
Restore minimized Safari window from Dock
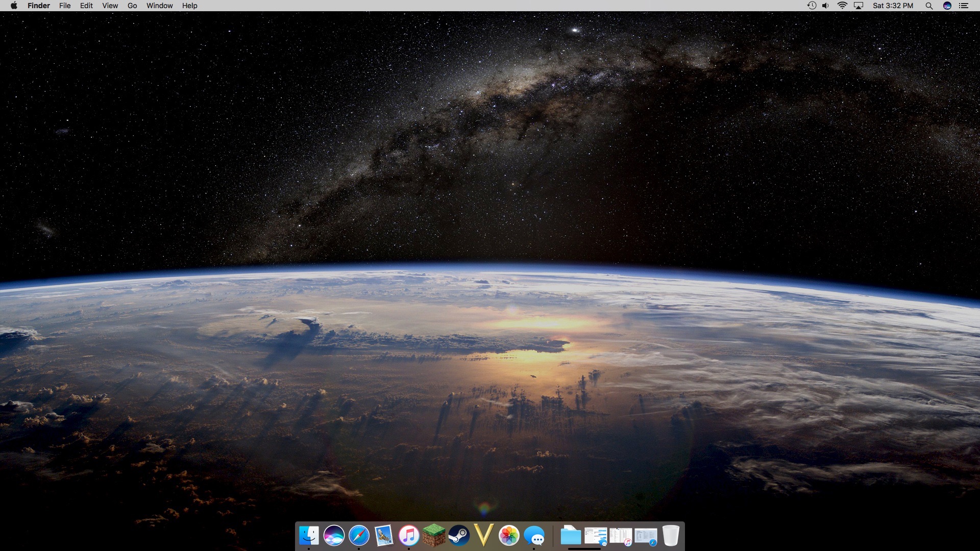(x=646, y=536)
